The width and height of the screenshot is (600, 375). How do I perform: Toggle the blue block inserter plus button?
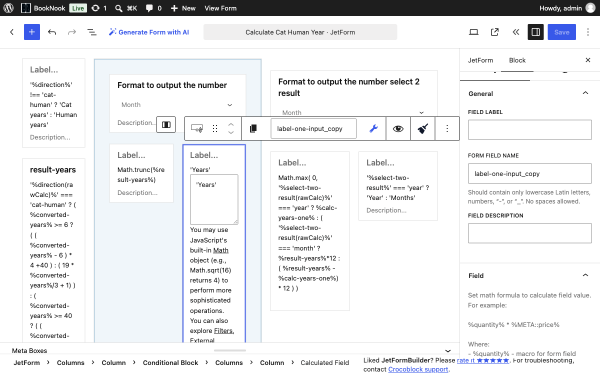click(x=32, y=32)
